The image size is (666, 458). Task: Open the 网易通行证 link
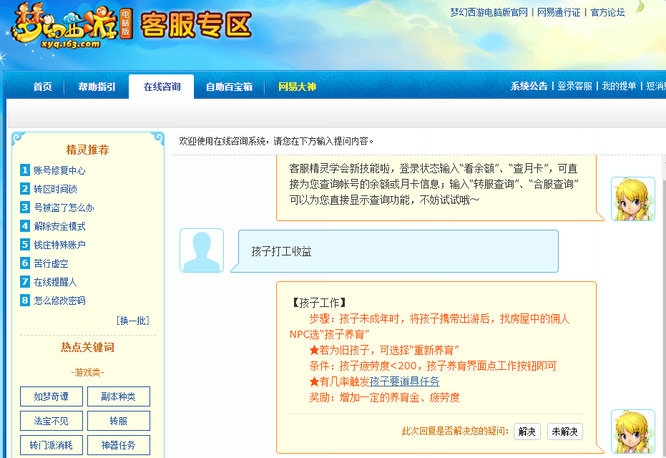(559, 13)
